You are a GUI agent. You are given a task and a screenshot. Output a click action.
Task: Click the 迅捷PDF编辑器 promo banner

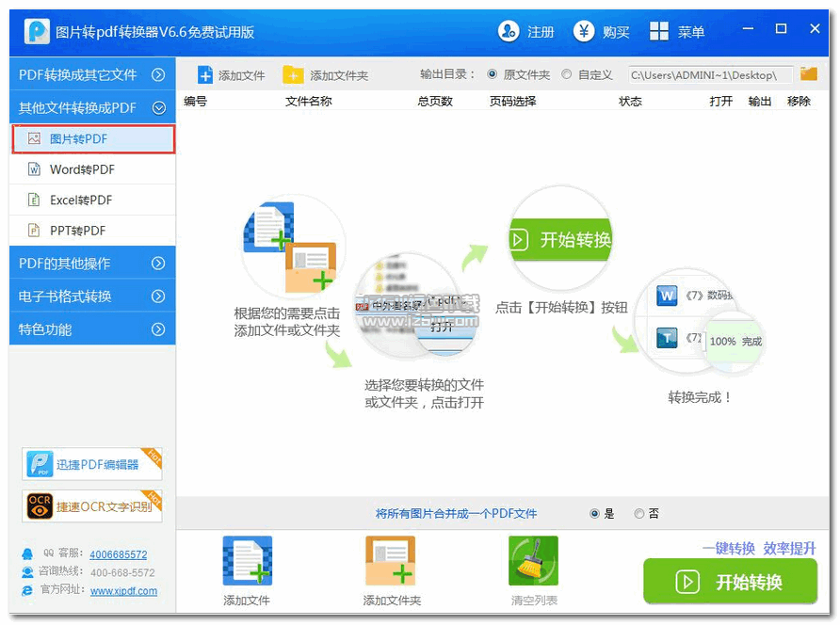tap(92, 464)
